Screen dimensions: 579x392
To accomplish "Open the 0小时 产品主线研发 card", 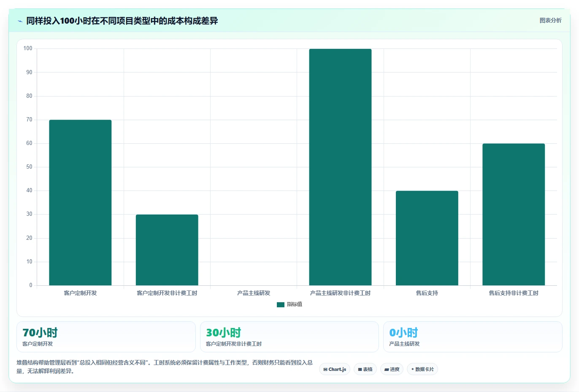I will click(473, 337).
